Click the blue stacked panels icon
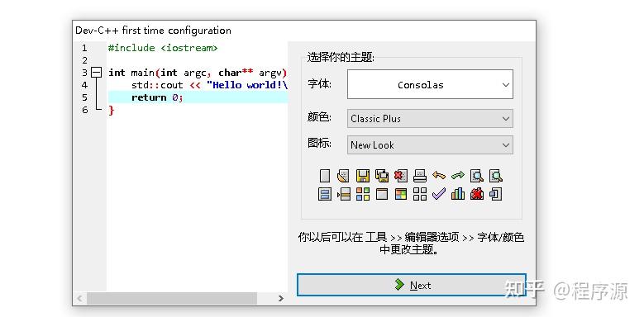644x317 pixels. click(324, 194)
